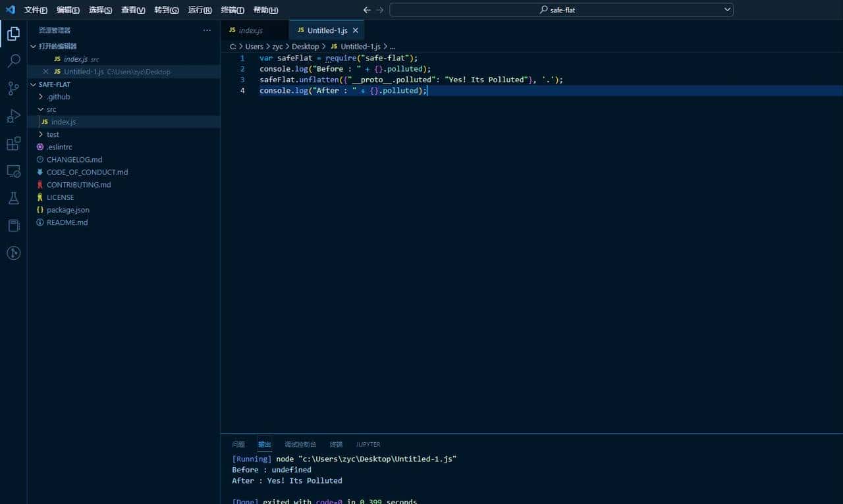Click the navigate forward arrow
Viewport: 843px width, 504px height.
click(x=380, y=10)
